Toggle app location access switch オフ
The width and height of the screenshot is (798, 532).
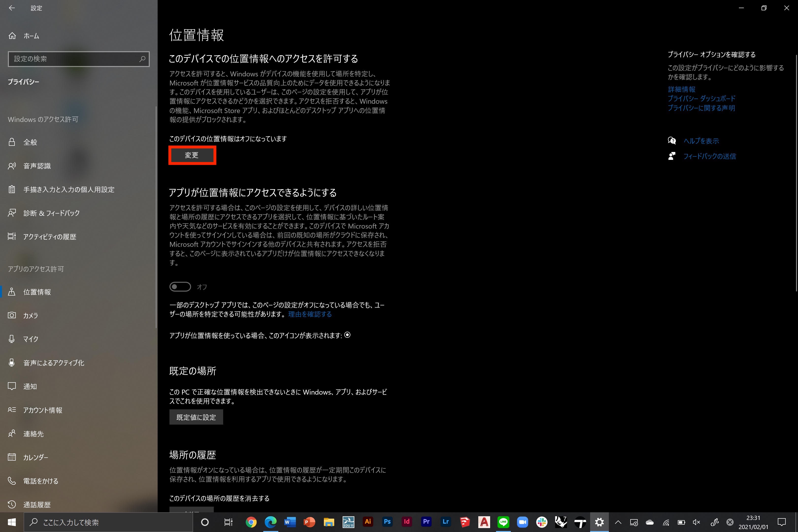click(180, 287)
